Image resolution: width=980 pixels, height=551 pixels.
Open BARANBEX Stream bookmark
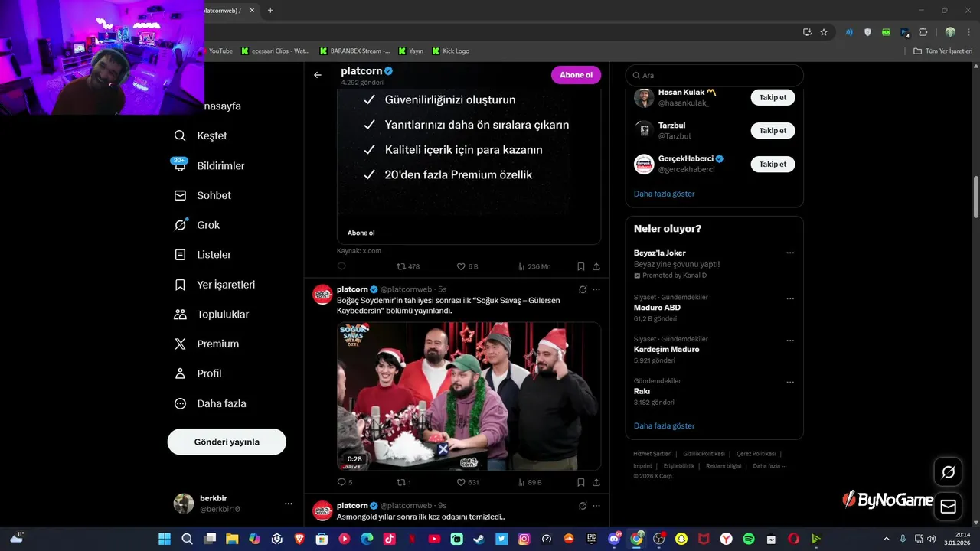pos(354,51)
